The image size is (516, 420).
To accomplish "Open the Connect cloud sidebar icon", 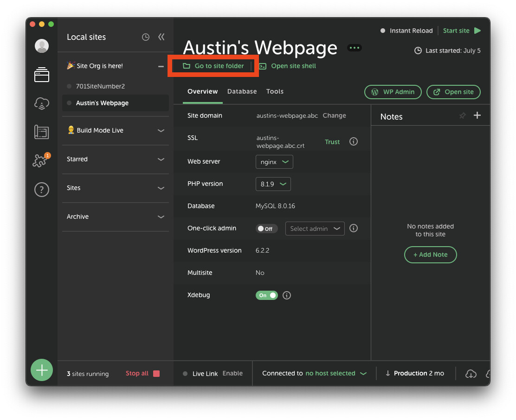I will [42, 103].
